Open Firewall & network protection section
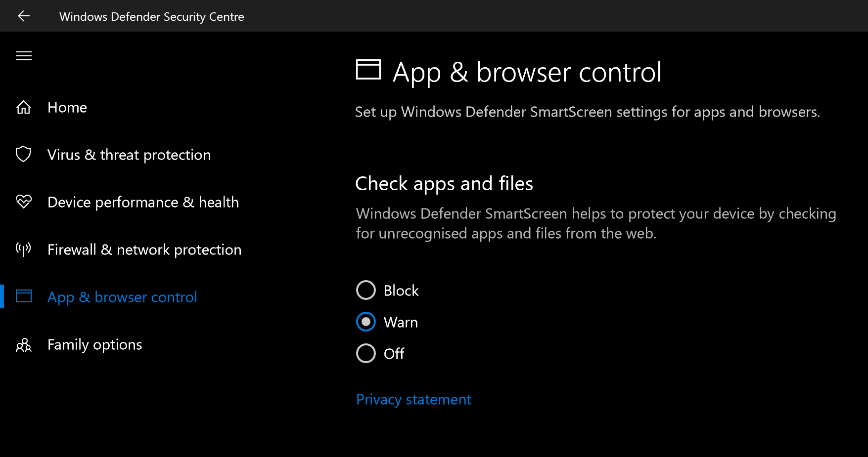868x457 pixels. (144, 249)
